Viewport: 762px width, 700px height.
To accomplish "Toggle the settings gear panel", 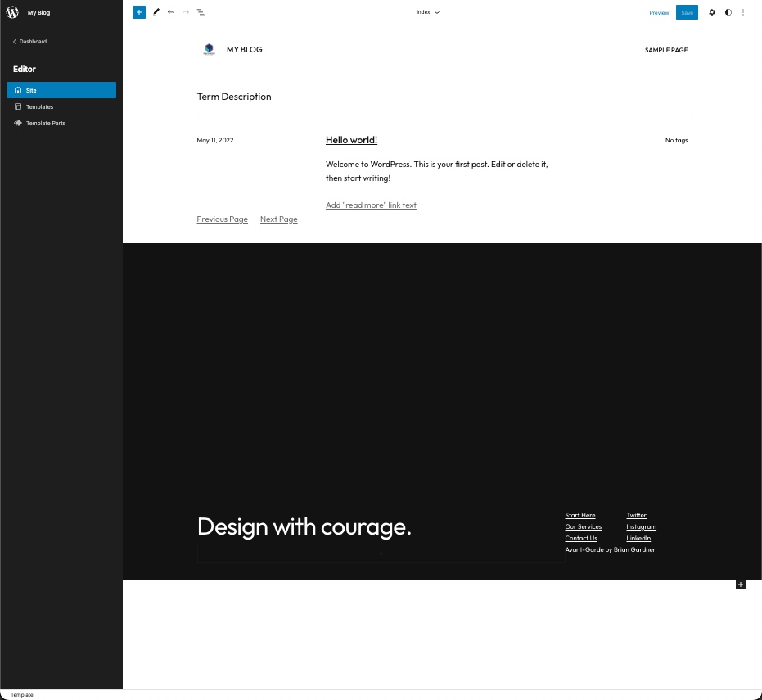I will (x=711, y=12).
